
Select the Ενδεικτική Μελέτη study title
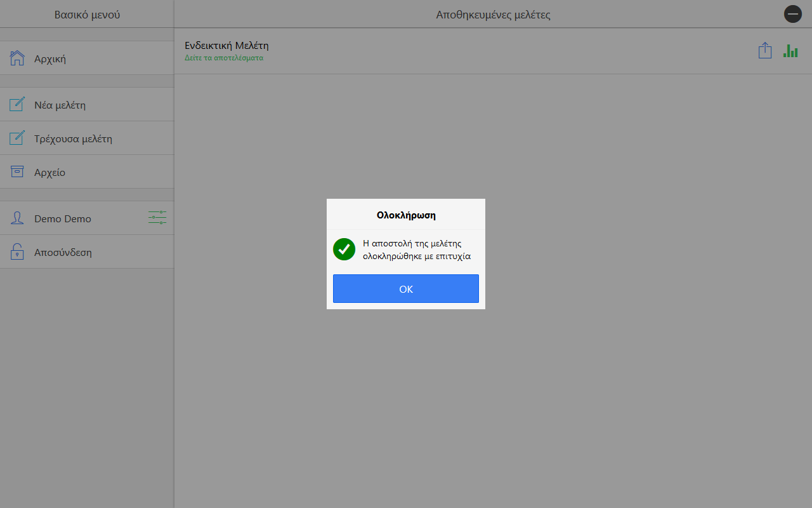(x=226, y=46)
